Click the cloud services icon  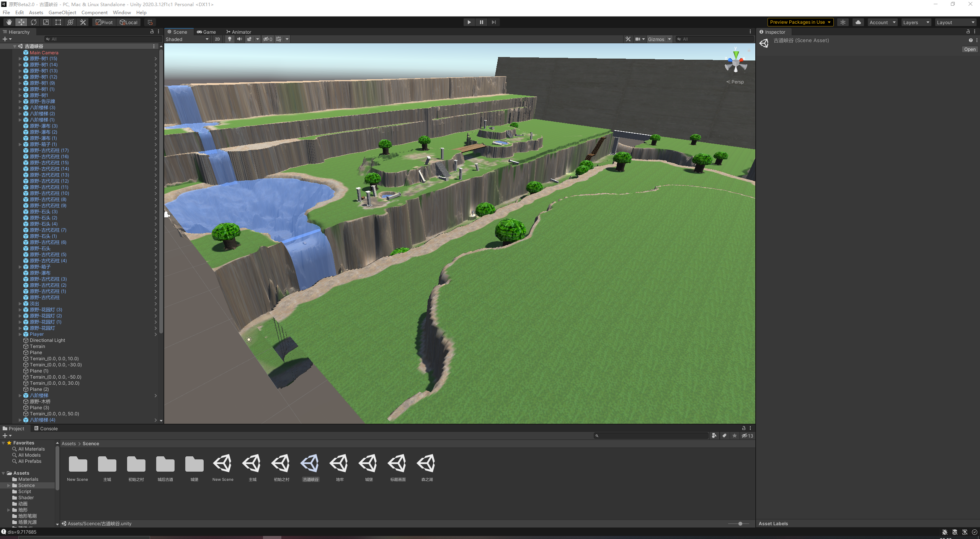[x=858, y=22]
